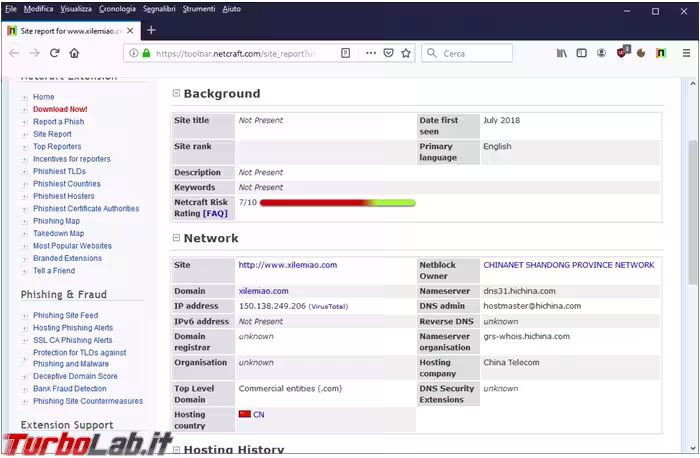Click the VirusTotal link beside the IP address
This screenshot has height=458, width=700.
pos(329,306)
